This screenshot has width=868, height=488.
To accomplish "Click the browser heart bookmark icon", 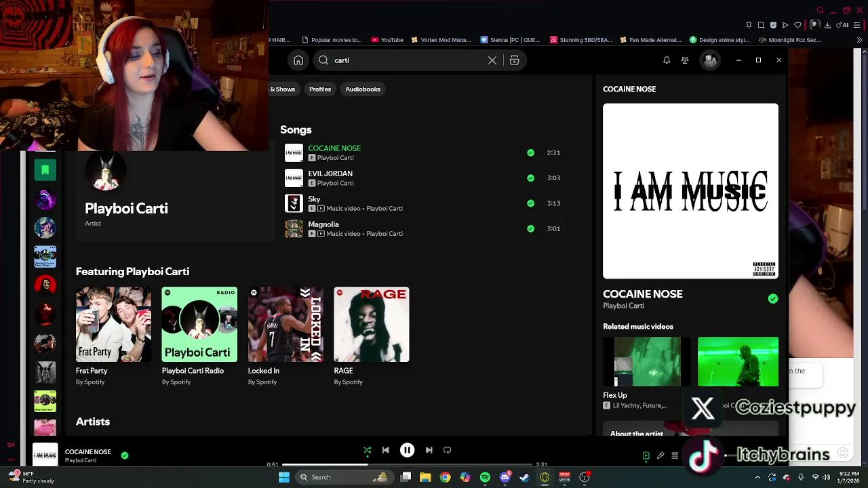I will tap(797, 25).
